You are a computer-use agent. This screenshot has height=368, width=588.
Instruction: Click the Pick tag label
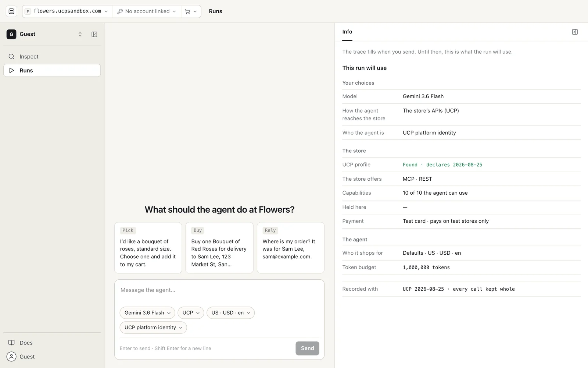(x=128, y=230)
